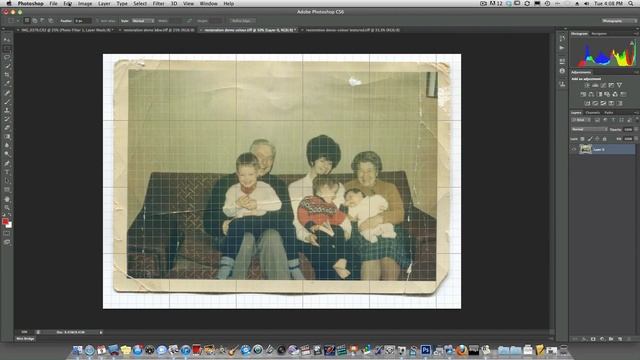This screenshot has height=360, width=640.
Task: Open the Image menu
Action: (x=85, y=4)
